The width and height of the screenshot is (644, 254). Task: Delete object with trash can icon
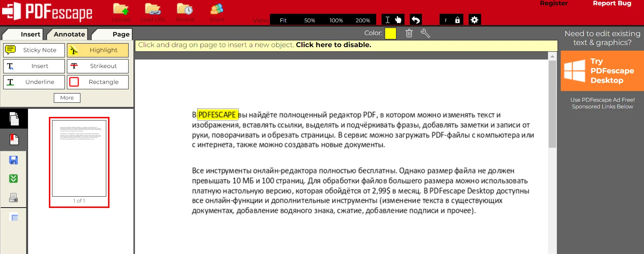click(x=409, y=33)
